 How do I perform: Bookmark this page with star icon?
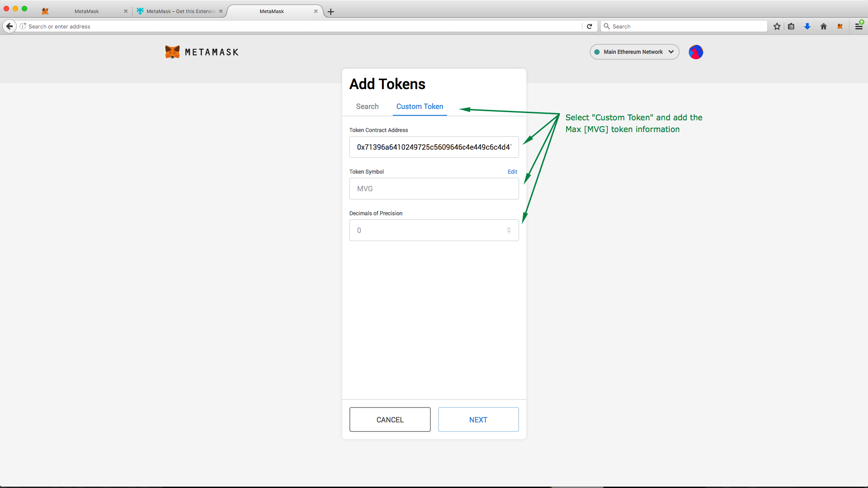tap(777, 26)
